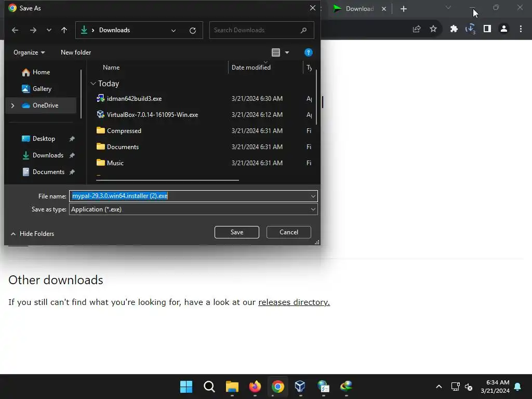Click pin icon beside sidebar Documents
The image size is (532, 399).
72,172
